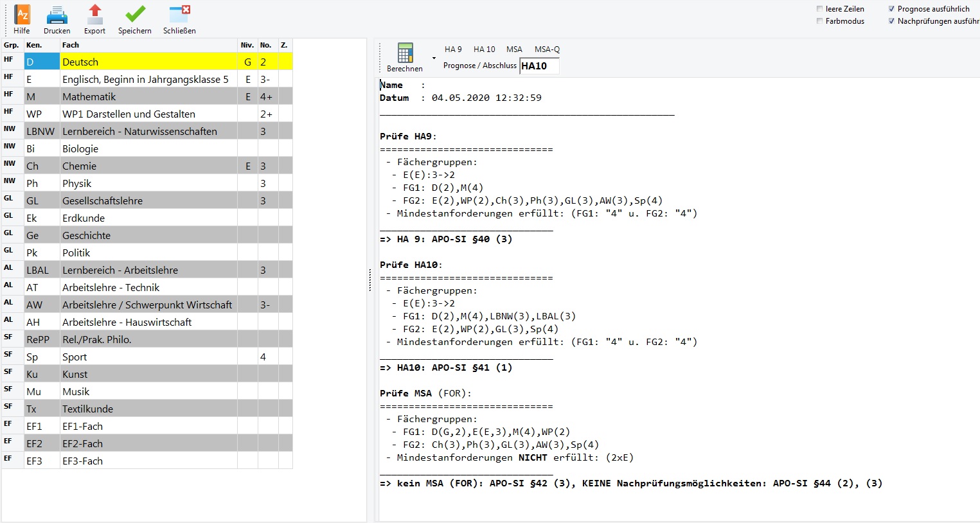Select the highlighted 'Deutsch' row
The height and width of the screenshot is (523, 980).
[x=147, y=62]
